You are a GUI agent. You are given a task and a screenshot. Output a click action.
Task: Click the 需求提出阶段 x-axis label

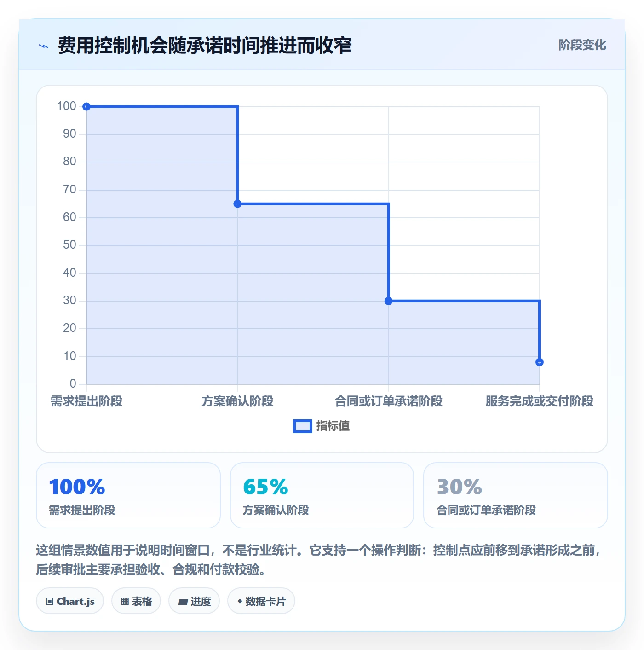(86, 401)
